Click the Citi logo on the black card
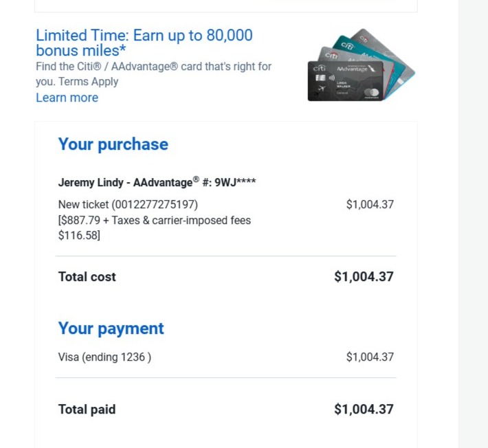This screenshot has height=448, width=488. pyautogui.click(x=320, y=69)
